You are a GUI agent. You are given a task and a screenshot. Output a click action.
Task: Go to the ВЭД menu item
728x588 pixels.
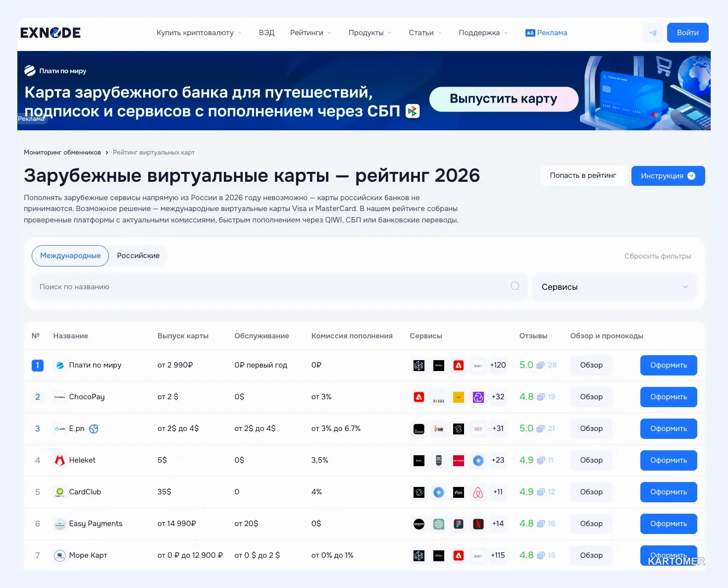[x=266, y=33]
